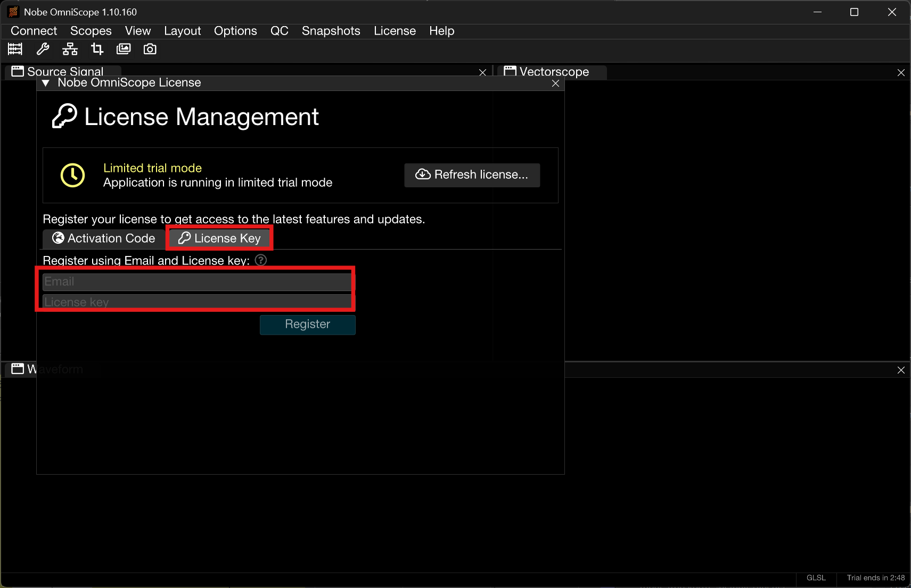Click the Limited trial mode text

(153, 168)
